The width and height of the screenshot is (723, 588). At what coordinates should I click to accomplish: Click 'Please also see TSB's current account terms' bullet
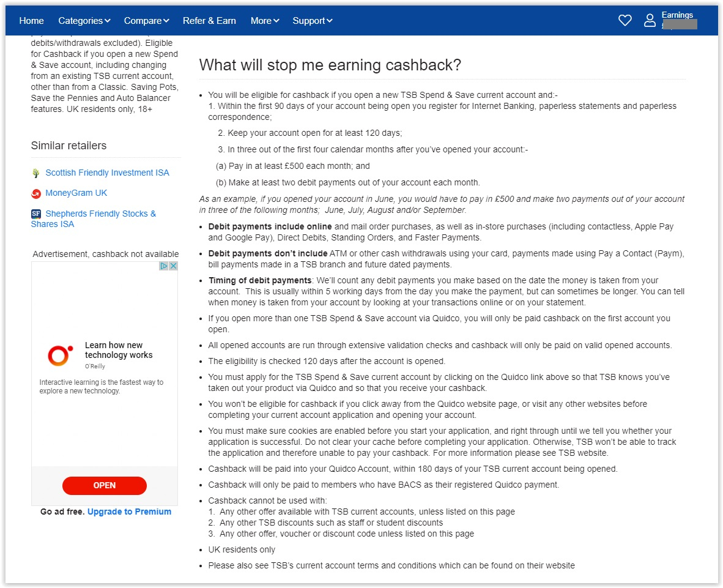click(x=391, y=565)
